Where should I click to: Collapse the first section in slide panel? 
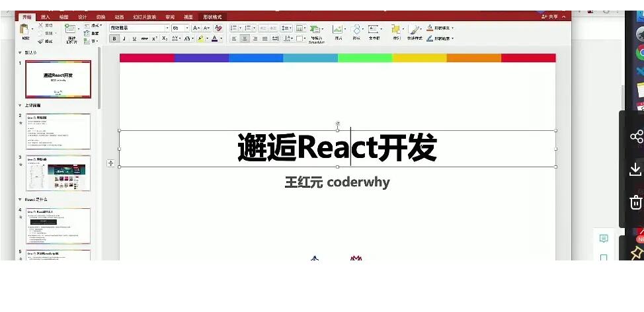click(20, 53)
